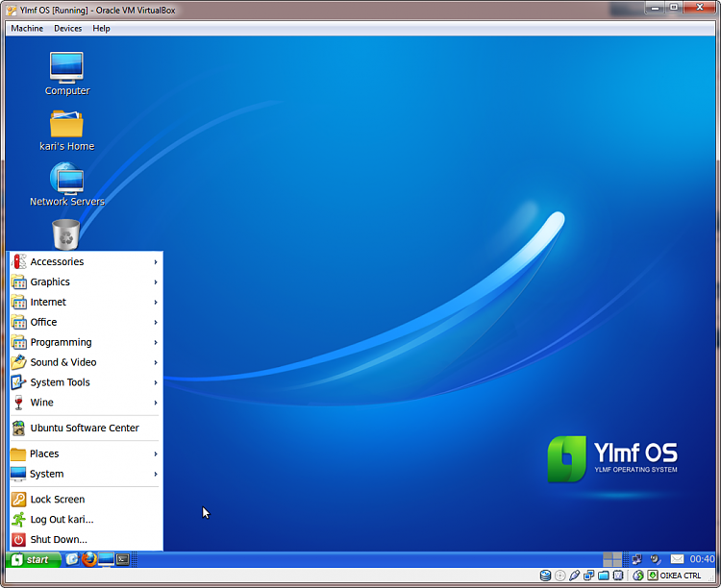Open the Graphics submenu

click(x=85, y=282)
